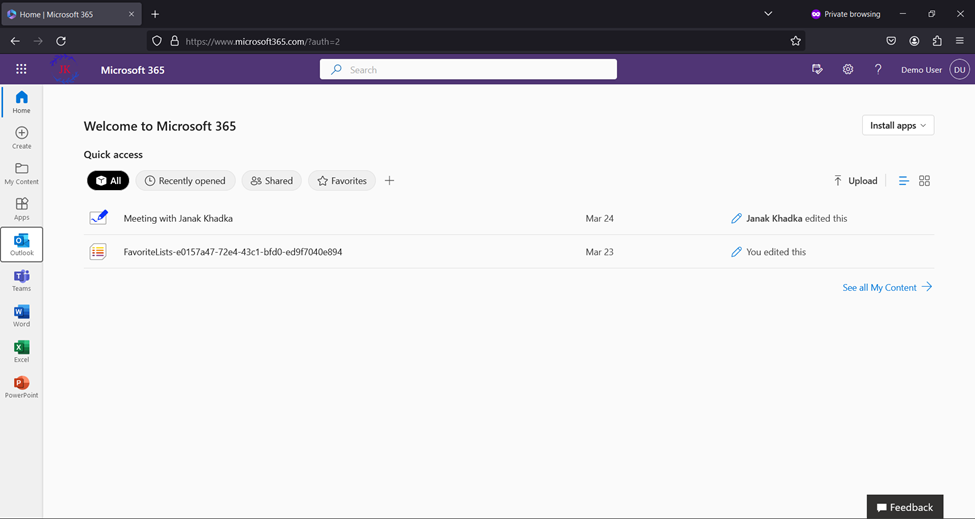Open the DU account avatar

coord(959,70)
